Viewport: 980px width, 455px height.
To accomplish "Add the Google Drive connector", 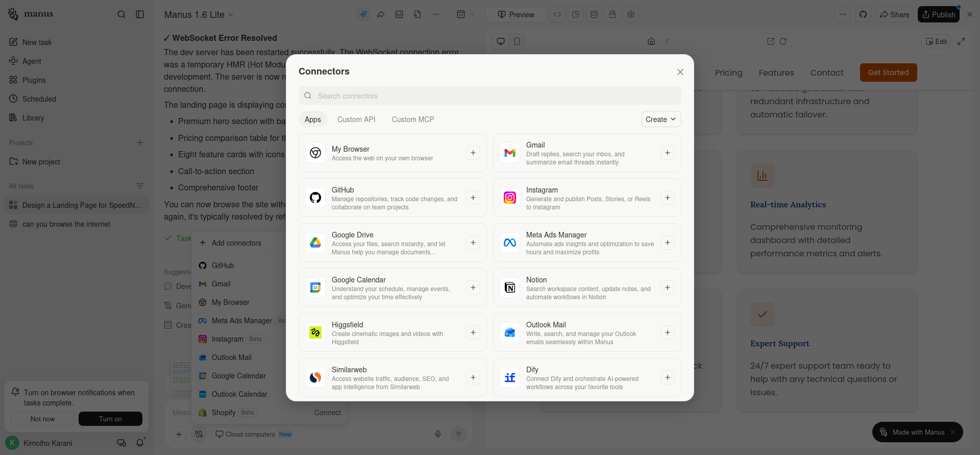I will coord(473,243).
